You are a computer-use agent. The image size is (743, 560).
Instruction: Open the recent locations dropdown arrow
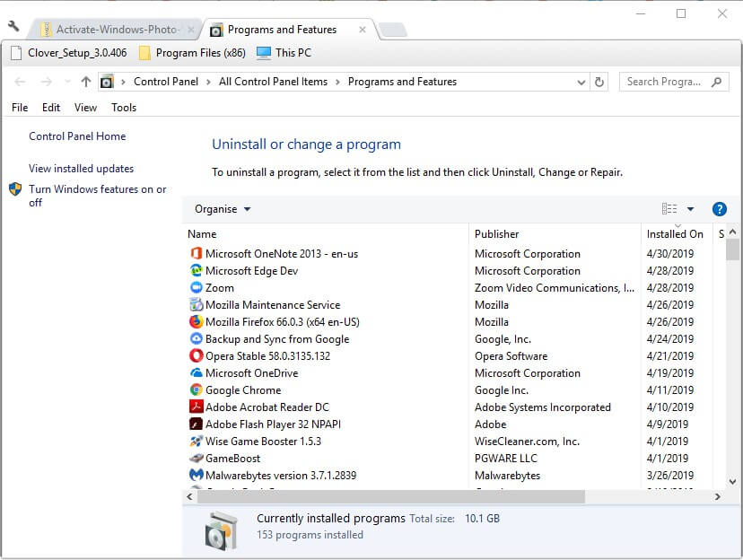click(x=67, y=82)
